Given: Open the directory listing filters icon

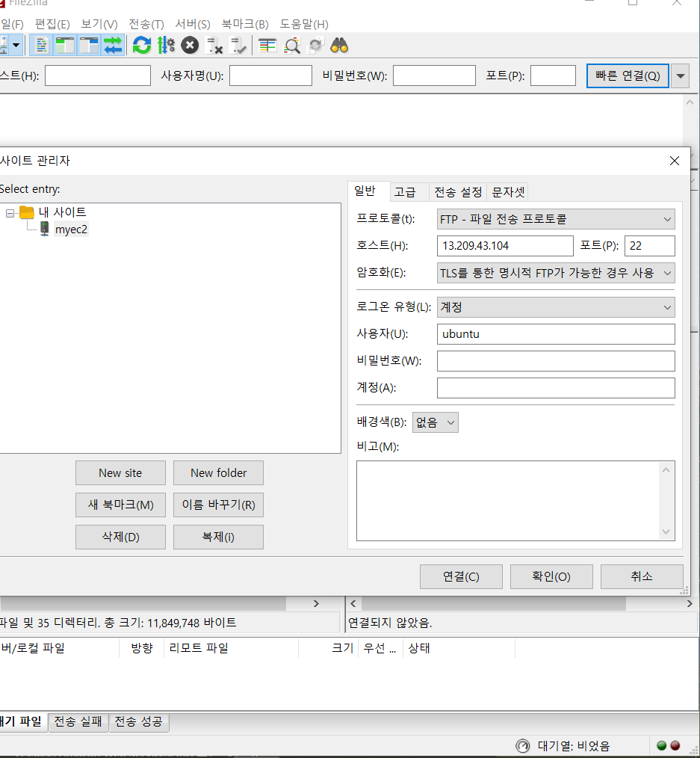Looking at the screenshot, I should click(267, 46).
